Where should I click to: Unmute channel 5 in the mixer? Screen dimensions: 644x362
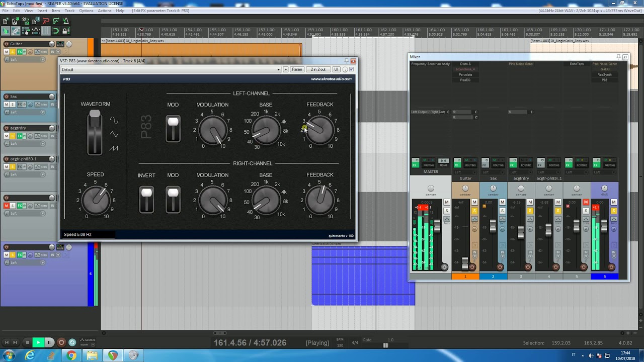(x=586, y=202)
